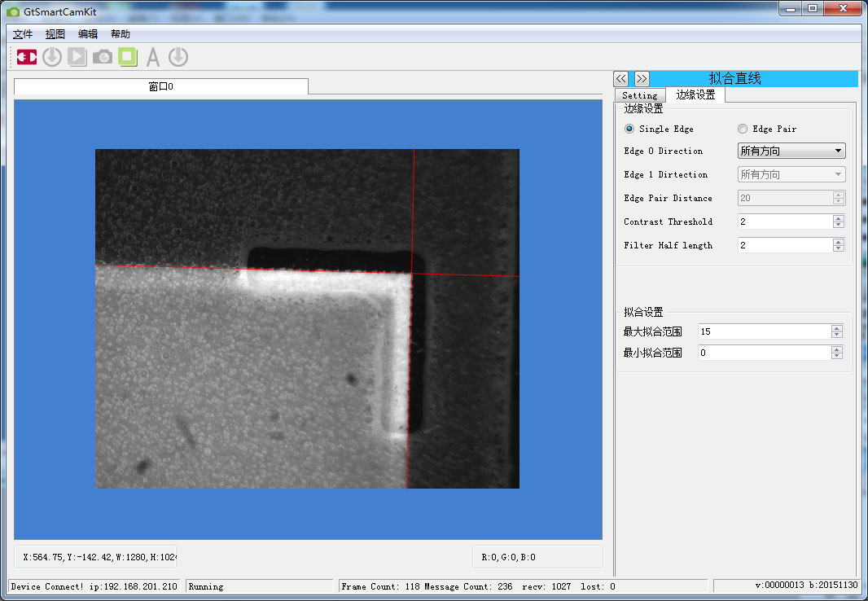Click the GtSmartCamKit app icon in title bar
This screenshot has width=868, height=601.
tap(12, 11)
